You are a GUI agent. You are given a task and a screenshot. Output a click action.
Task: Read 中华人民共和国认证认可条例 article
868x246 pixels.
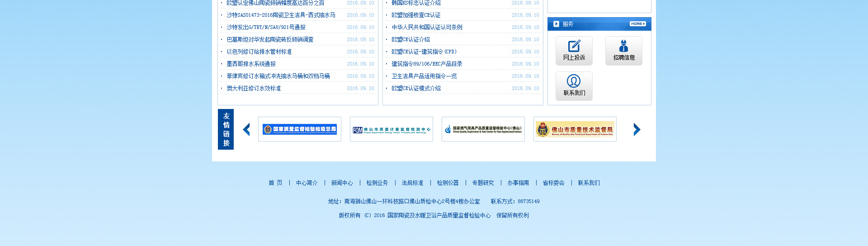(x=427, y=28)
